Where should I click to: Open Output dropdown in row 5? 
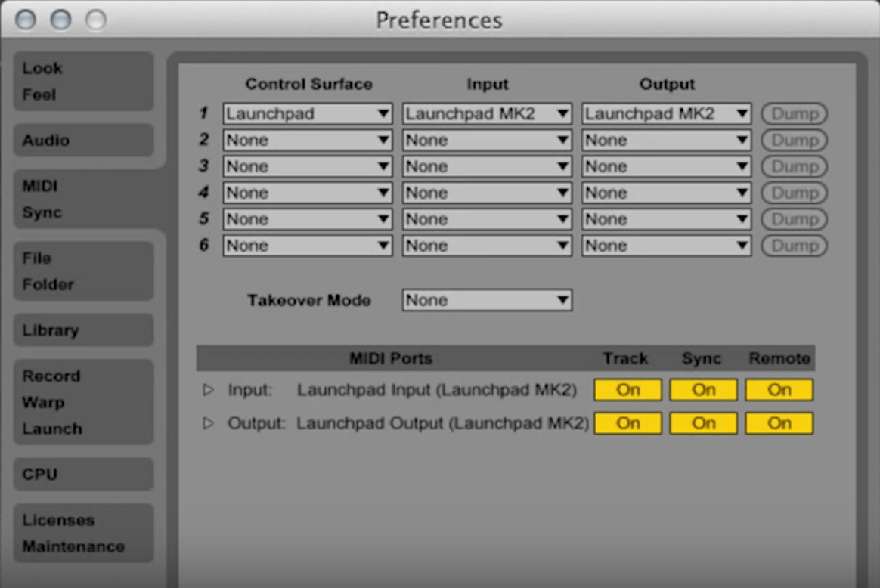(666, 219)
